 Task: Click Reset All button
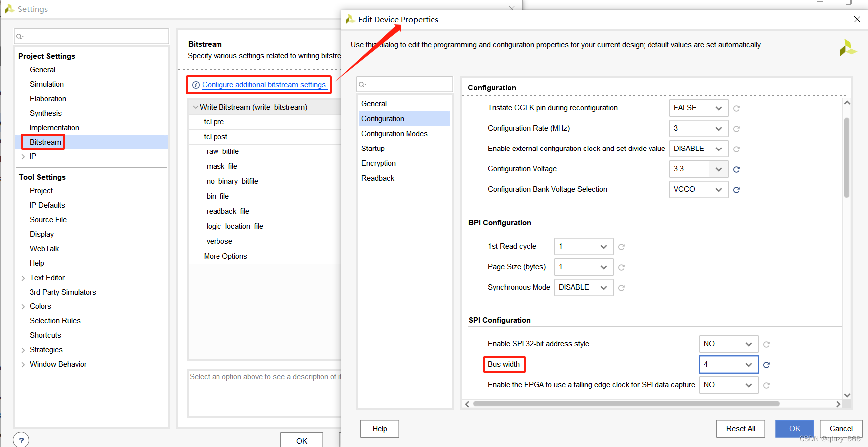(741, 429)
